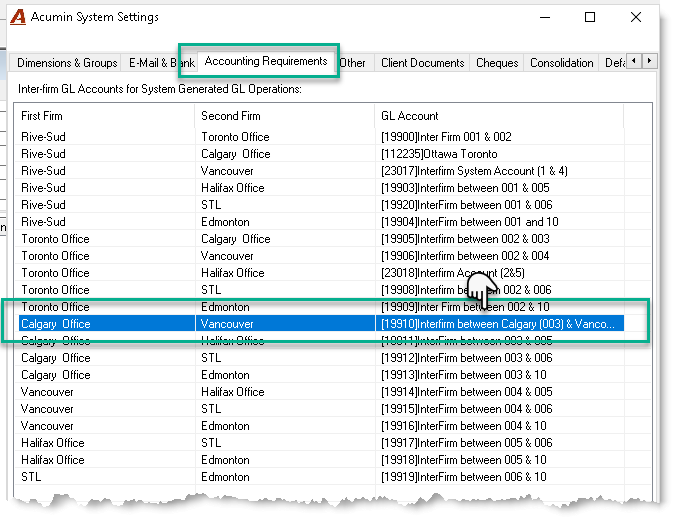Select Halifax Office first firm paired with STL

tap(52, 443)
